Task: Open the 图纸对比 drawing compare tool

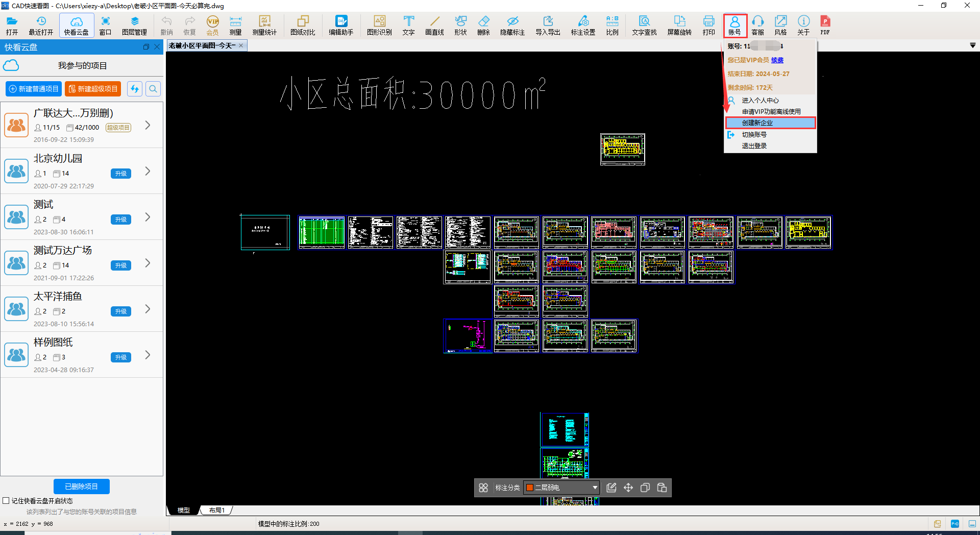Action: 303,25
